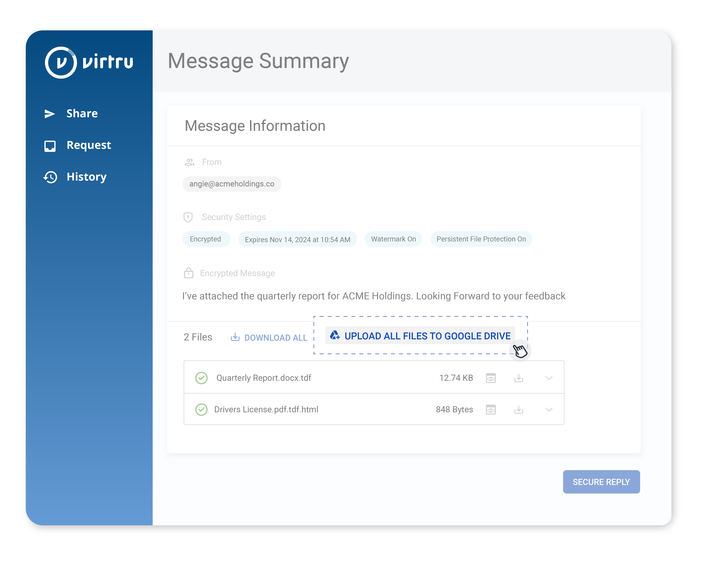
Task: Click the angie@acmeholdings.co sender chip
Action: coord(232,184)
